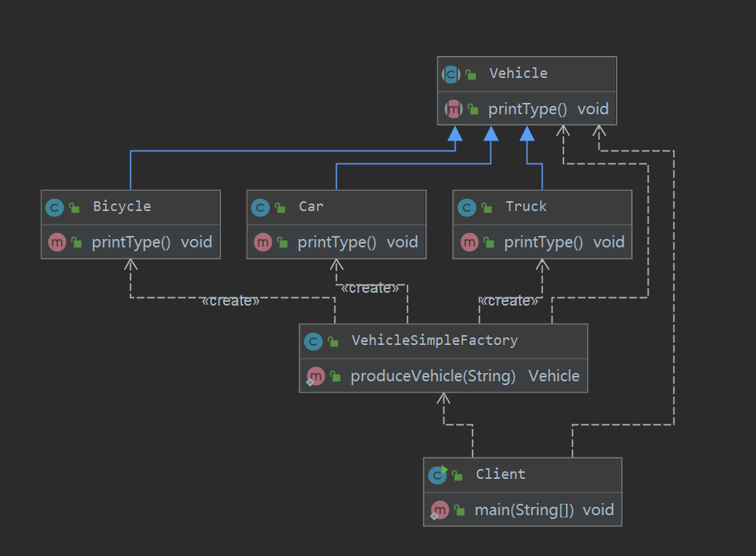Screen dimensions: 756x556
Task: Click the public visibility lock beside Truck
Action: coord(487,208)
